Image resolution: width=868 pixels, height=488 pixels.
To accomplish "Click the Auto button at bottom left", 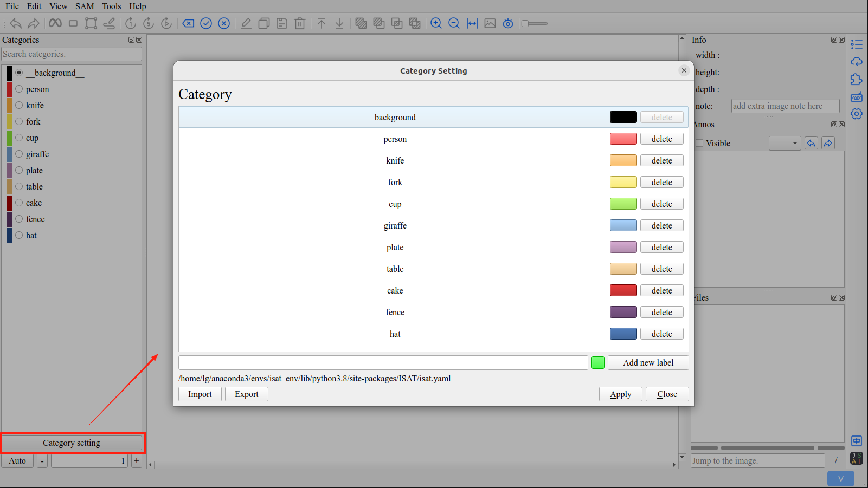I will [x=17, y=460].
